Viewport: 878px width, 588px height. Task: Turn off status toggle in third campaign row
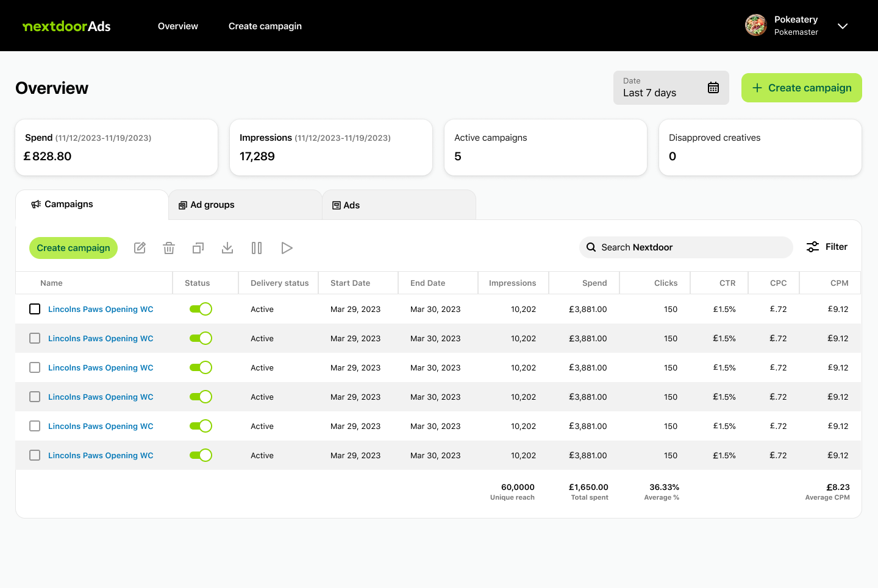click(201, 367)
